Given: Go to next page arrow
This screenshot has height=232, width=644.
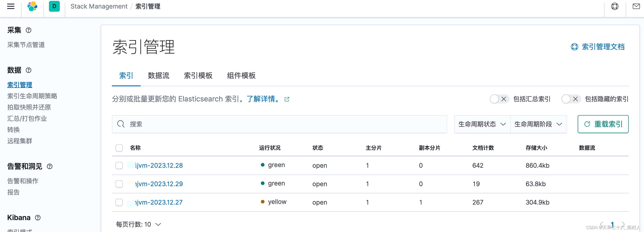Looking at the screenshot, I should click(623, 224).
